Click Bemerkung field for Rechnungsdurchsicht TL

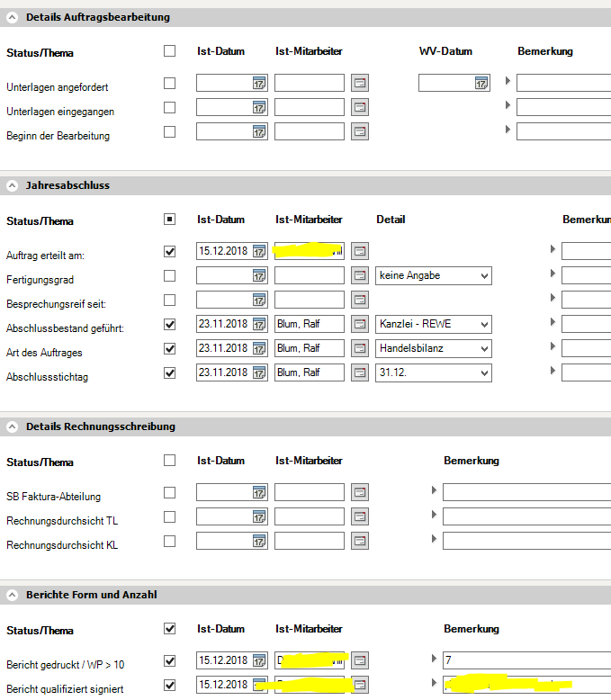pyautogui.click(x=527, y=516)
